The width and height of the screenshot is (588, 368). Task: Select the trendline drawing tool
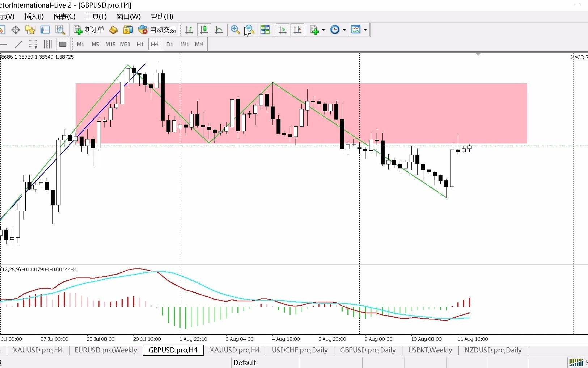tap(18, 44)
